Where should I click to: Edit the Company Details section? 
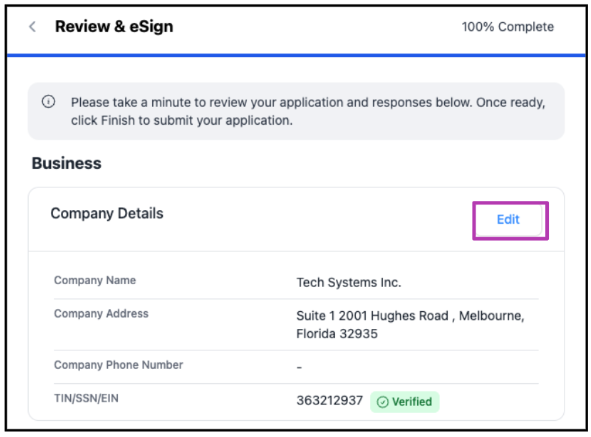coord(508,219)
